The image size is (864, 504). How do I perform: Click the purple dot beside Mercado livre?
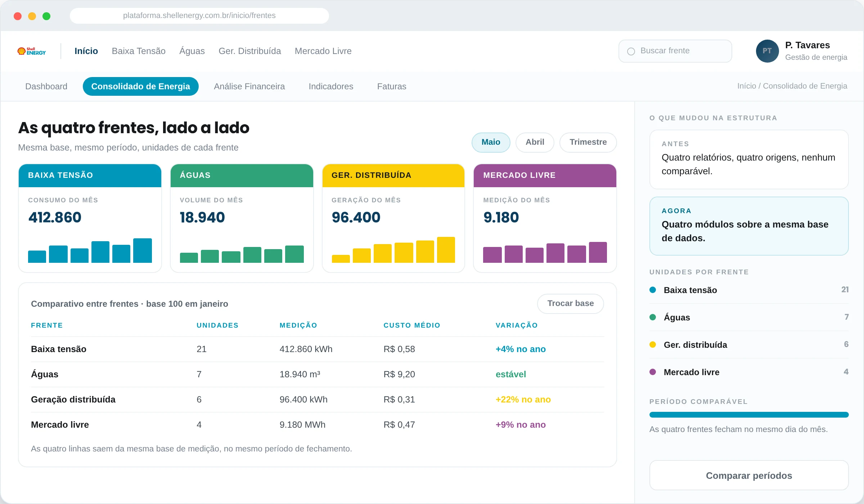click(653, 372)
